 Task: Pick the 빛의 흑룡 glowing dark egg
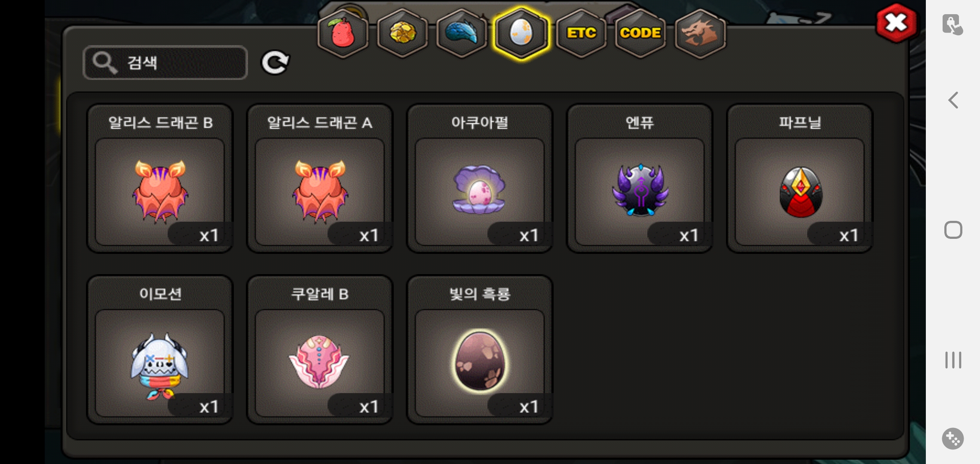point(480,350)
